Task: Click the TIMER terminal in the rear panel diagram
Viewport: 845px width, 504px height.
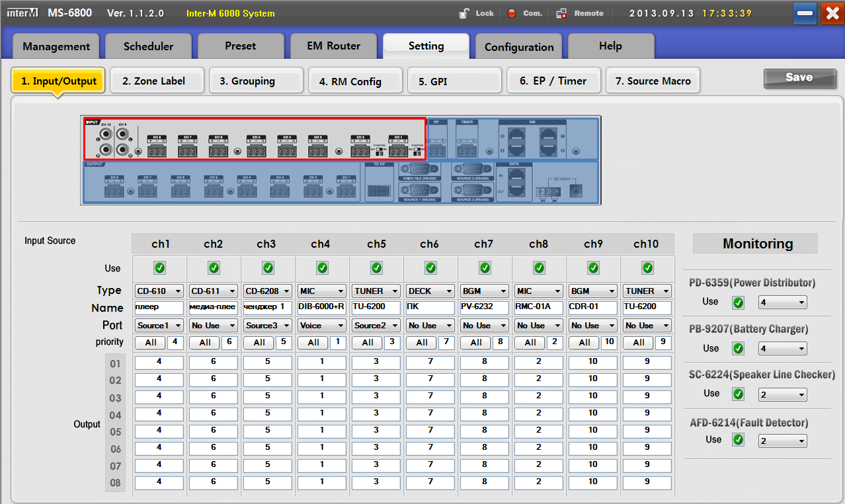Action: [467, 150]
